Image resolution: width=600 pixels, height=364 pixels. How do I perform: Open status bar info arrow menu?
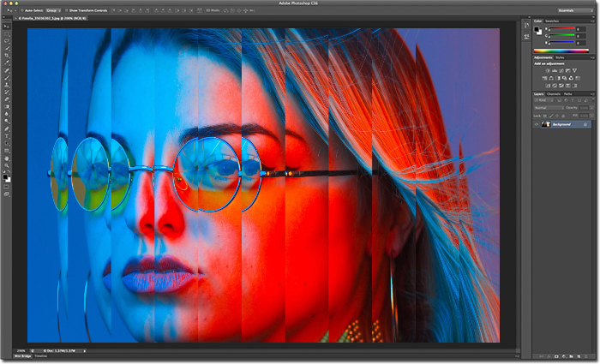85,350
